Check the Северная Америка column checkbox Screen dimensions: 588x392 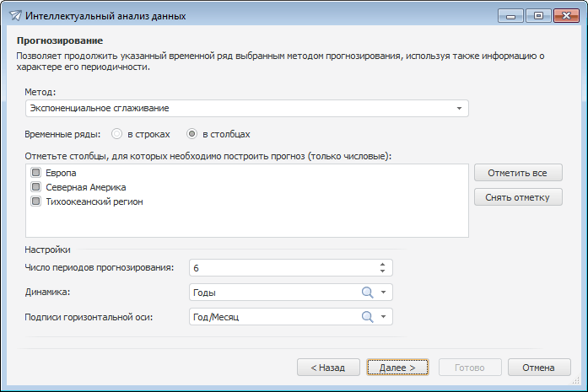pyautogui.click(x=36, y=187)
